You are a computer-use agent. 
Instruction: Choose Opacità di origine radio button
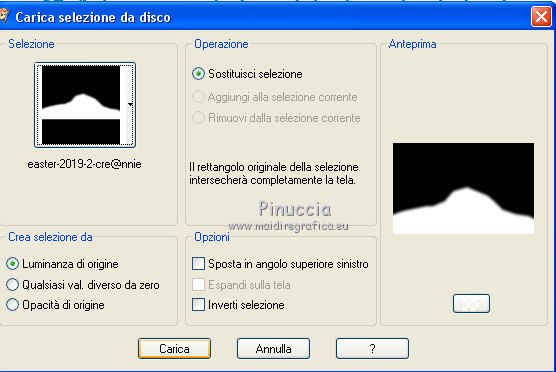pyautogui.click(x=12, y=305)
